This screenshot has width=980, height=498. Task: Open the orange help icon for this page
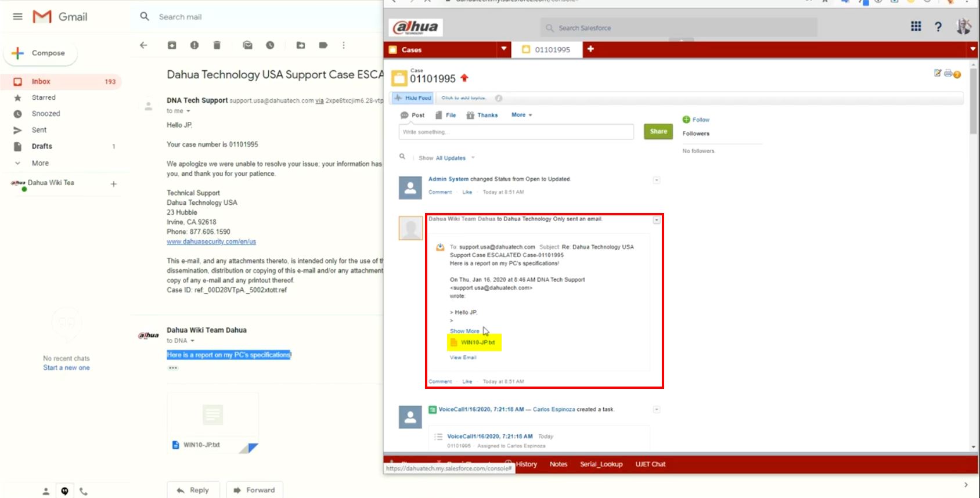pos(957,74)
